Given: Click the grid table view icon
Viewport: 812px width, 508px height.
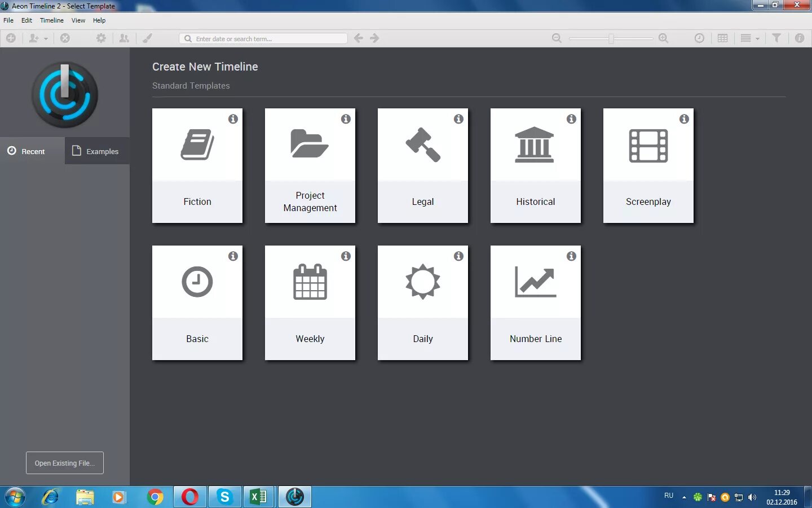Looking at the screenshot, I should tap(723, 38).
